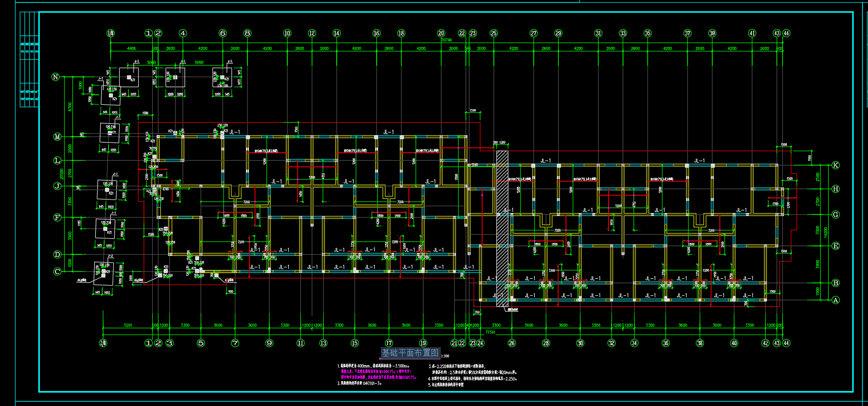
Task: Pick axis bubble F
Action: (57, 217)
